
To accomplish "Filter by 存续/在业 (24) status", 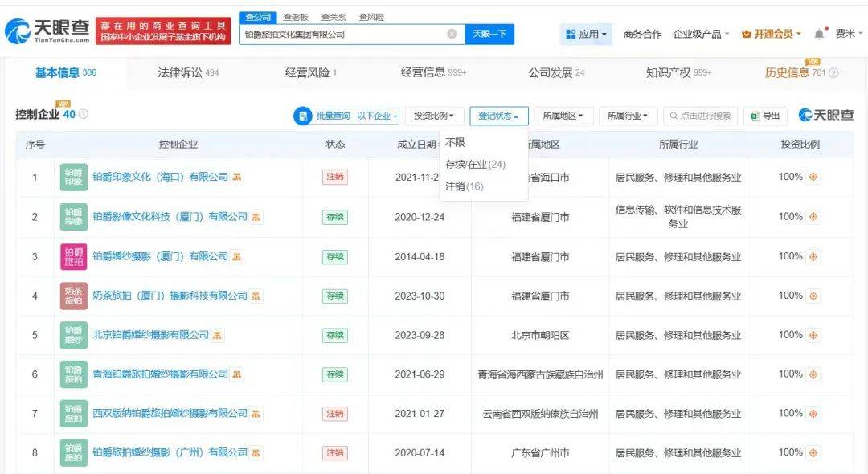I will (x=474, y=164).
